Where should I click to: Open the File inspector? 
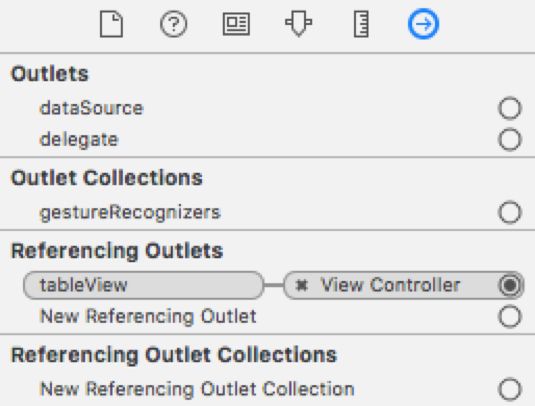[x=111, y=24]
